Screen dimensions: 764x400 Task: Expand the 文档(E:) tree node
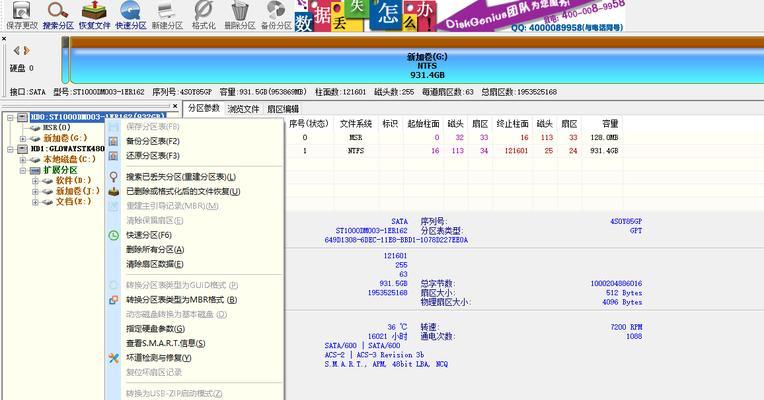[35, 202]
